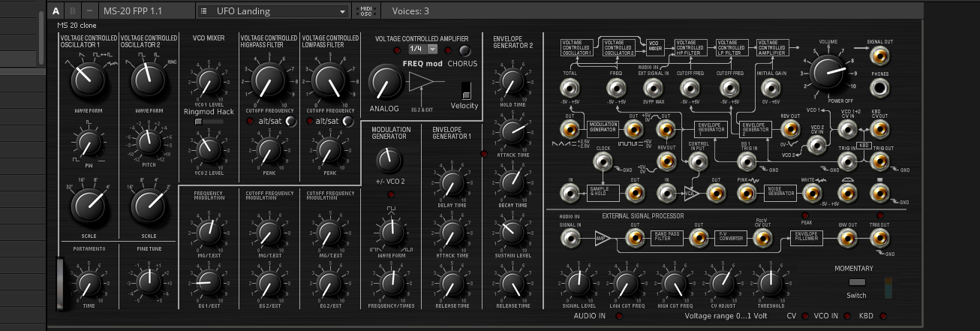This screenshot has height=331, width=980.
Task: Click the PHONES jack
Action: (x=879, y=89)
